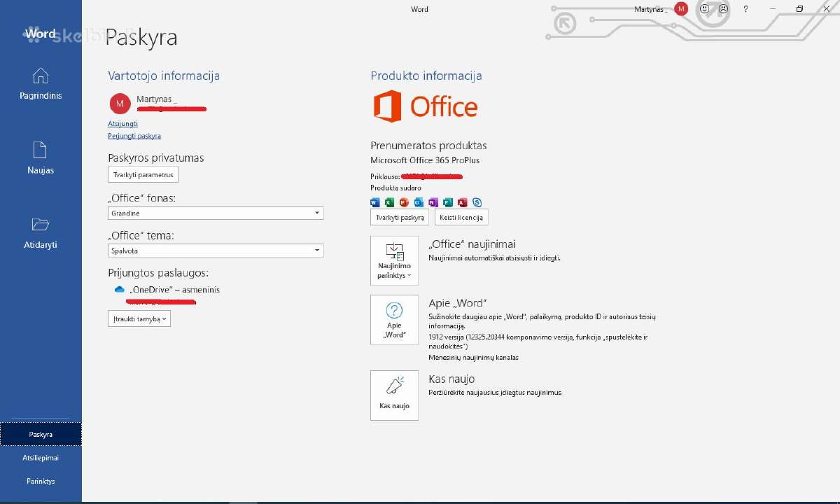
Task: Click the PowerPoint app icon
Action: pos(404,202)
